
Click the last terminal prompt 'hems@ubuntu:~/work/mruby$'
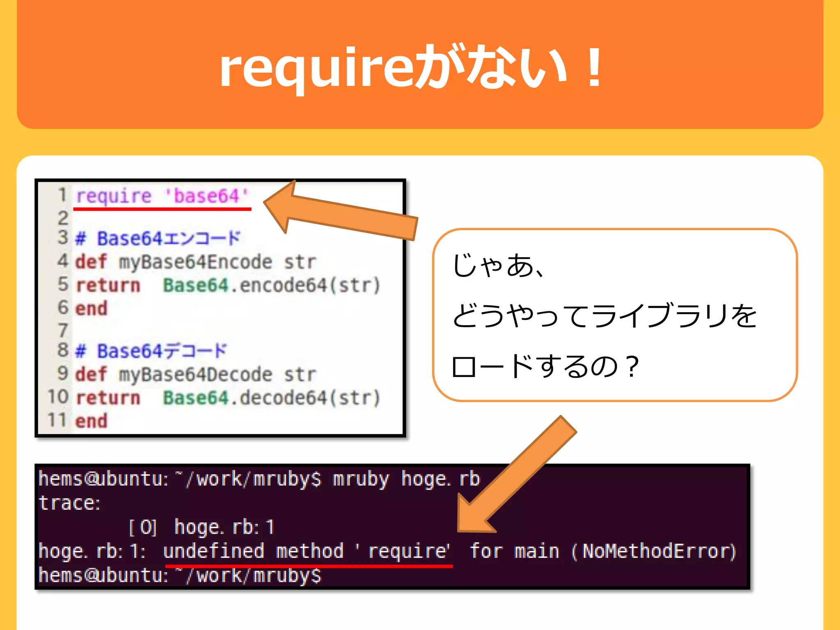click(x=180, y=575)
